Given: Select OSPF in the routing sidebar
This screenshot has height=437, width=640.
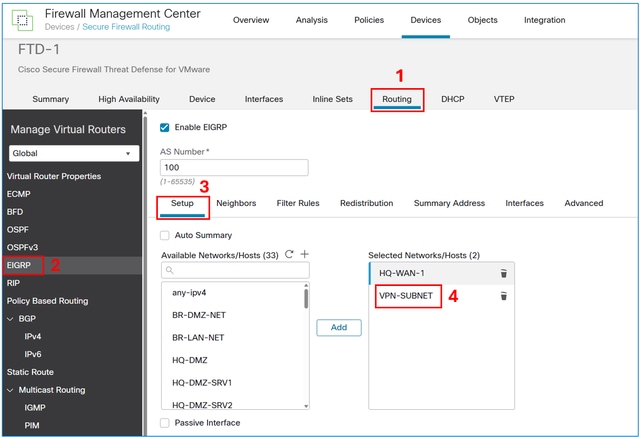Looking at the screenshot, I should [x=18, y=230].
